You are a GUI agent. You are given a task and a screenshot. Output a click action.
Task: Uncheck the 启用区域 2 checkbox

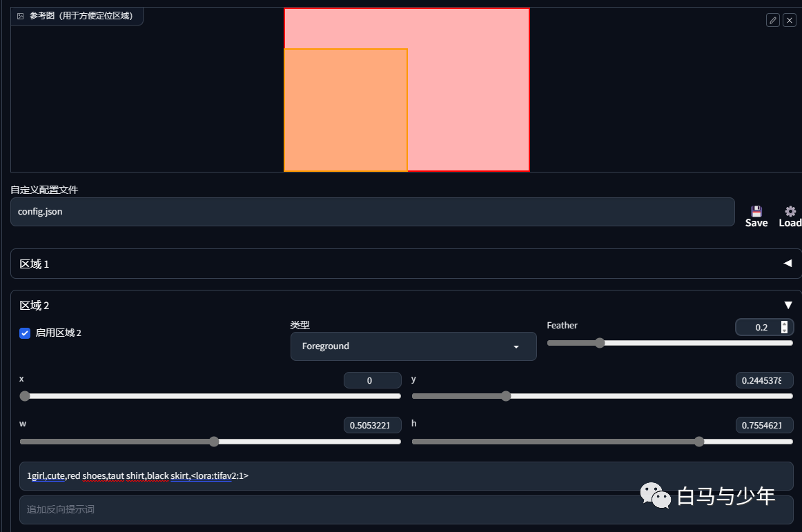(25, 333)
